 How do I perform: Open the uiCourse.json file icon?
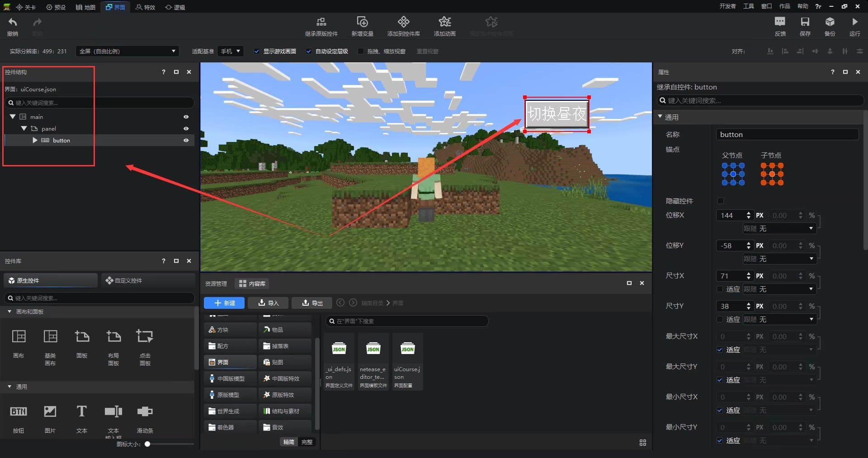[x=407, y=349]
